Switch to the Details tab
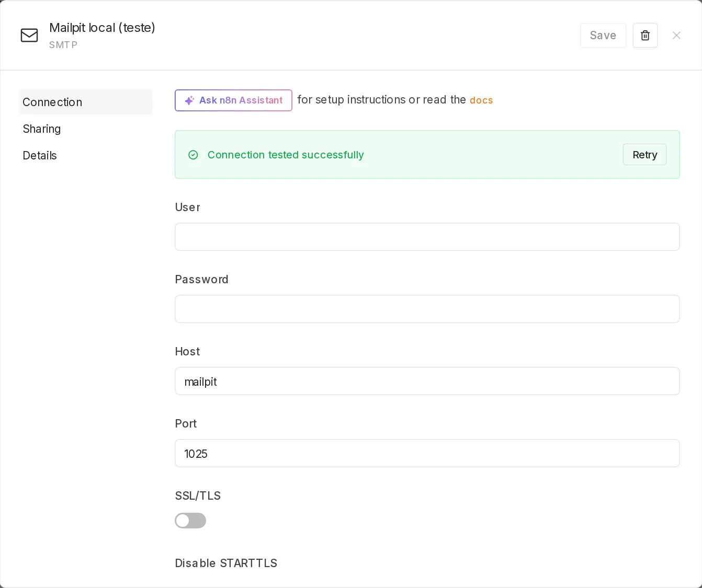 click(86, 155)
